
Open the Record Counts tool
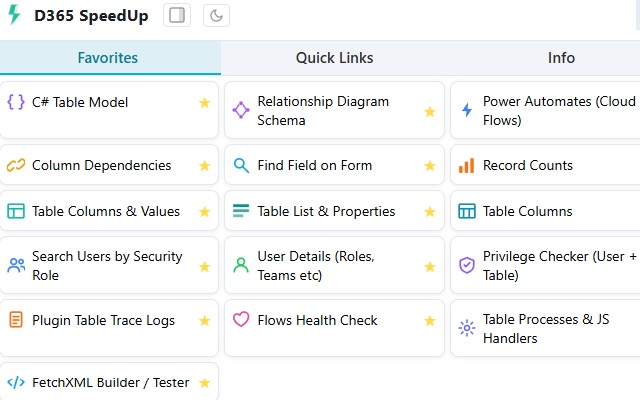click(x=545, y=164)
